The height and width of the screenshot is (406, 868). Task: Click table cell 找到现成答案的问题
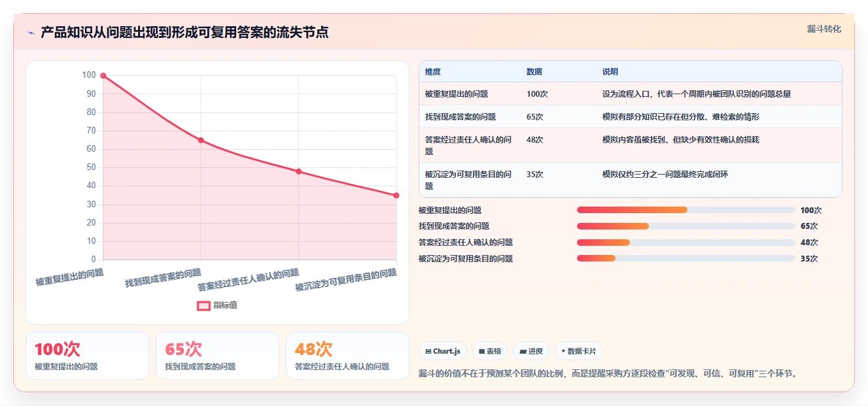pyautogui.click(x=460, y=117)
